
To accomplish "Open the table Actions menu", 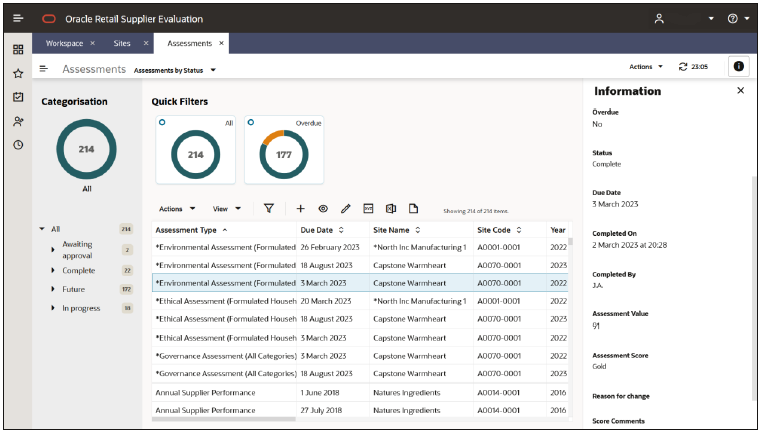I will (177, 209).
